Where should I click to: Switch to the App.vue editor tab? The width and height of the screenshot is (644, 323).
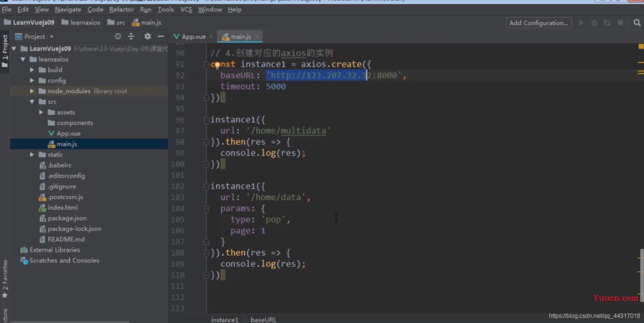click(x=190, y=36)
